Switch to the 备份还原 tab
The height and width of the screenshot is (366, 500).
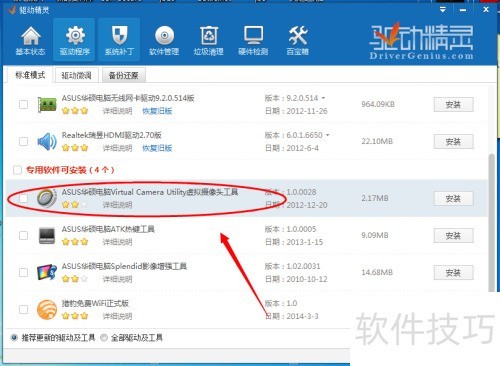point(124,76)
